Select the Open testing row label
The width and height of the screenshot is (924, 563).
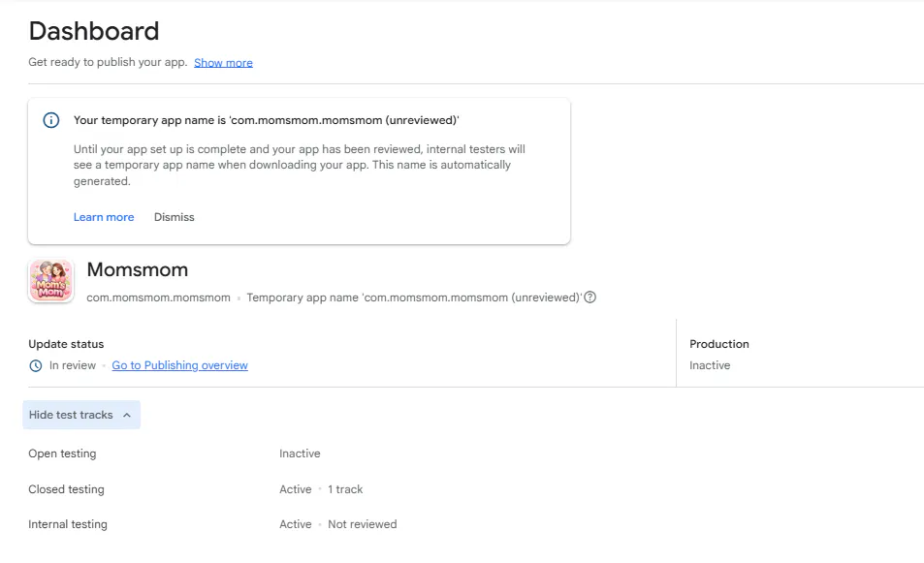coord(62,454)
